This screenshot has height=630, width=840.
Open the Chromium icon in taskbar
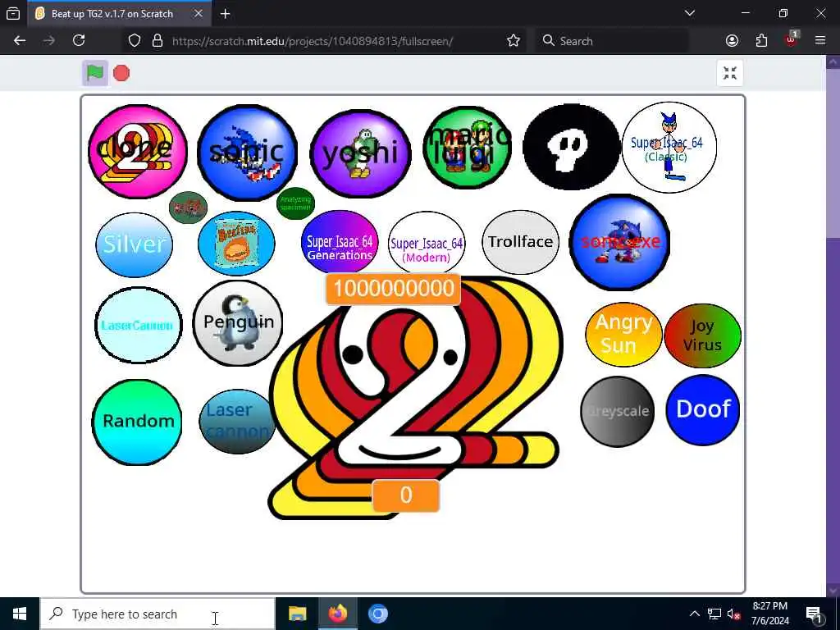coord(377,614)
